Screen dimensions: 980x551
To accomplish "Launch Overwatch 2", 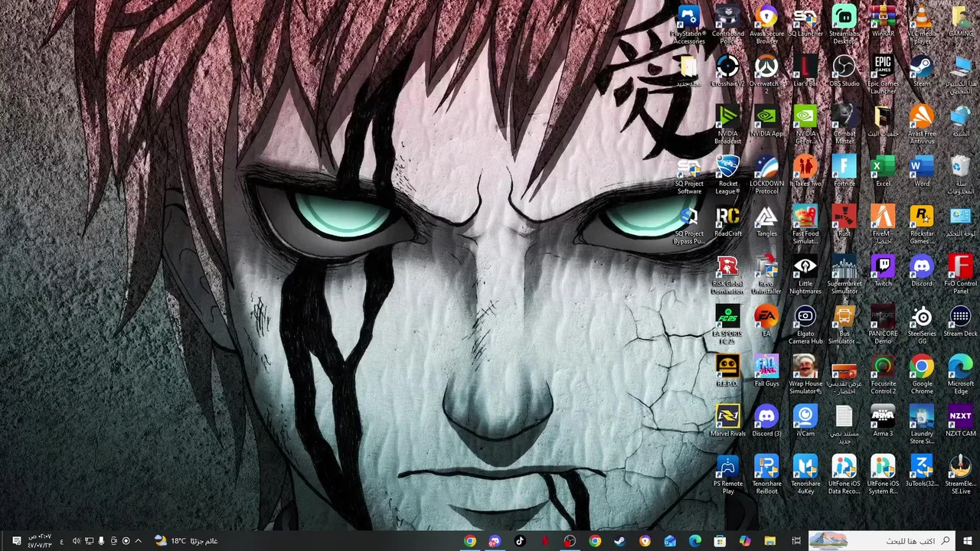I will (766, 74).
